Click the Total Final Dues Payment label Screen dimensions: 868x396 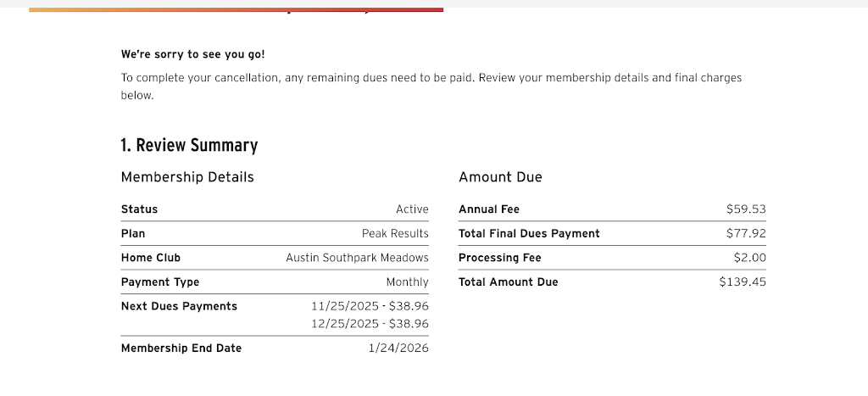[529, 233]
